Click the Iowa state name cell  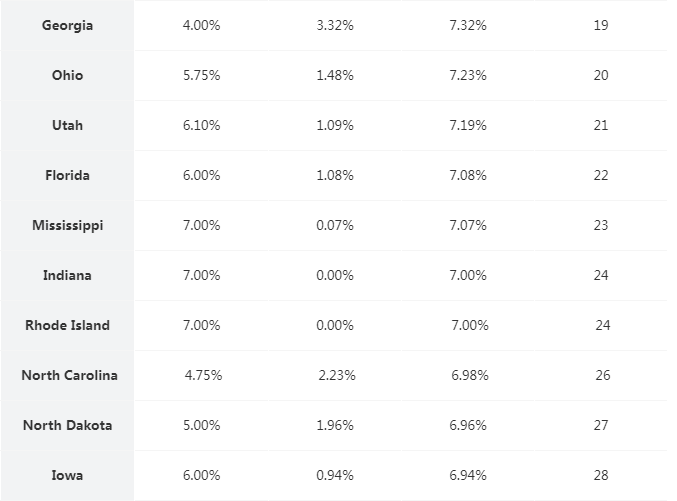67,476
